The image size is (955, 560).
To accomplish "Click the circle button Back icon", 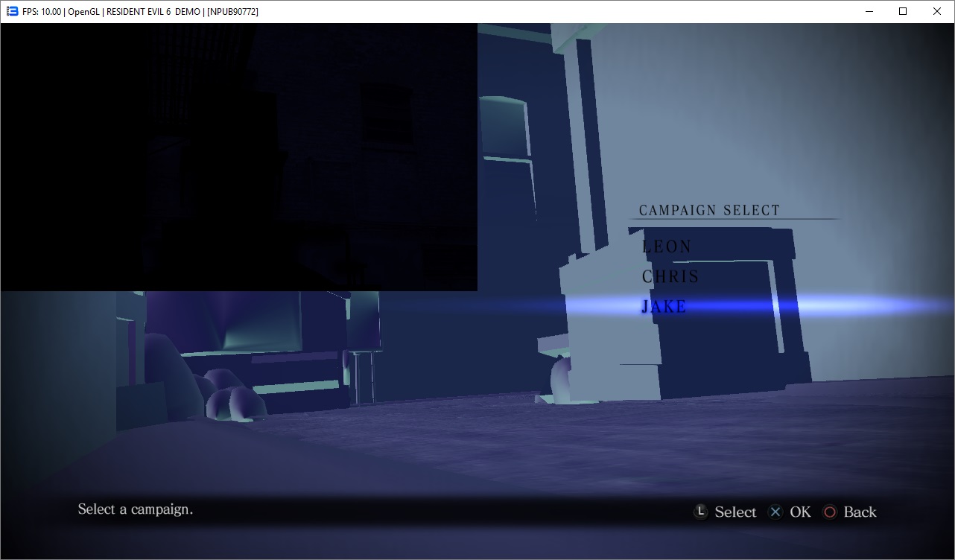I will click(830, 512).
